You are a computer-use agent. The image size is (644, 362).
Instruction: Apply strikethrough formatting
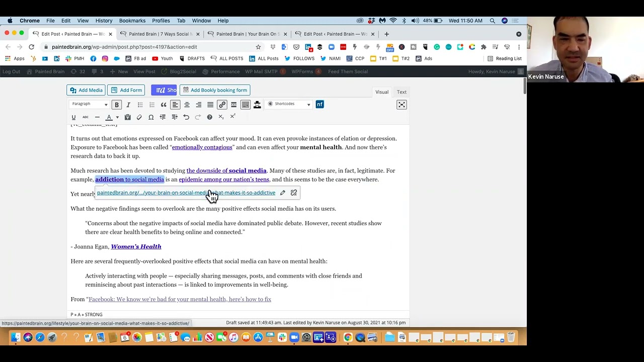85,117
